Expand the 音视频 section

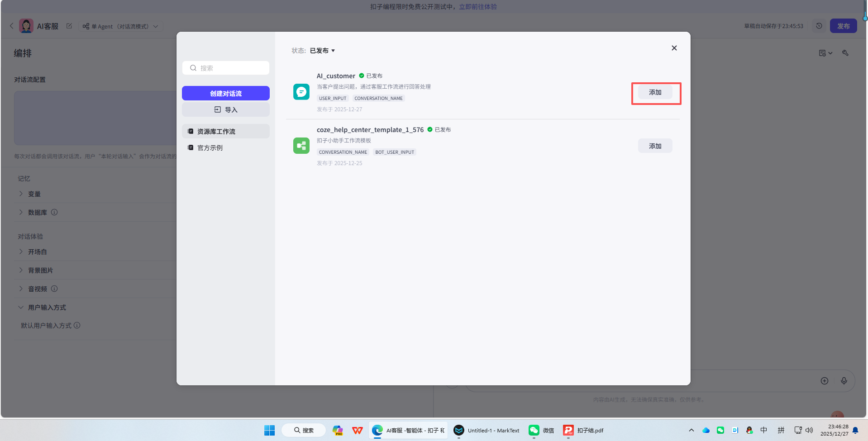pyautogui.click(x=21, y=289)
